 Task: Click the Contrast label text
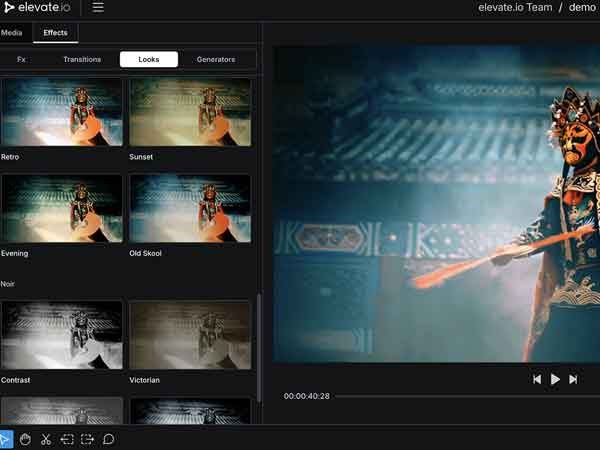pyautogui.click(x=16, y=380)
